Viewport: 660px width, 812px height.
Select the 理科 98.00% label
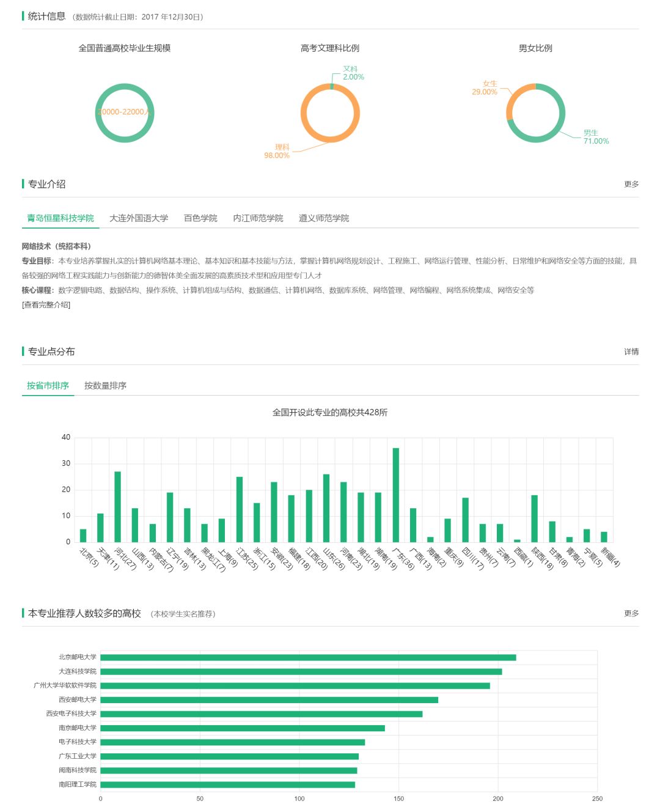(x=277, y=151)
